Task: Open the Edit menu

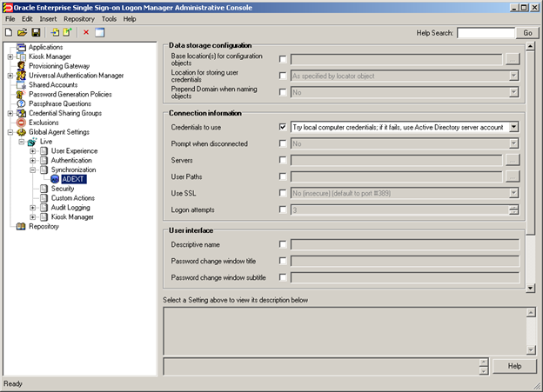Action: tap(27, 19)
